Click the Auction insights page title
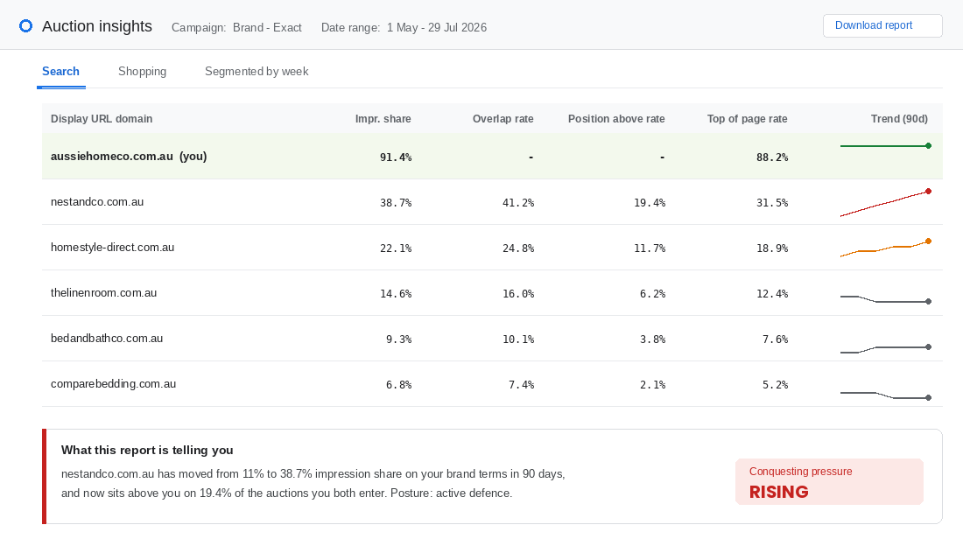 point(97,25)
